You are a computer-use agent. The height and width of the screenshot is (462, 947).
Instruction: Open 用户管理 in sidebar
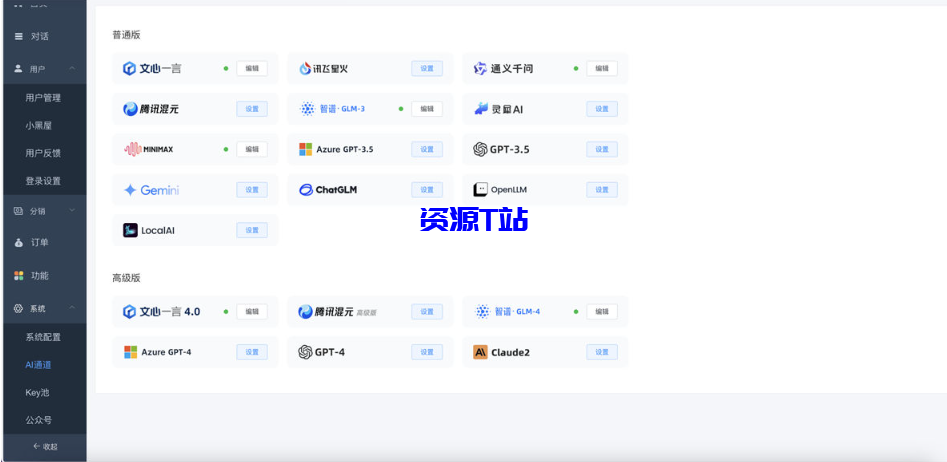coord(43,98)
